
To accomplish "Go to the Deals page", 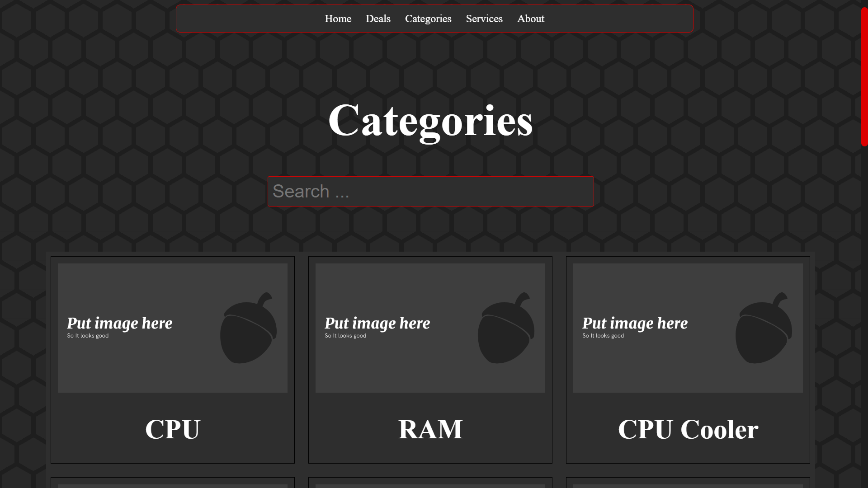I will [378, 19].
